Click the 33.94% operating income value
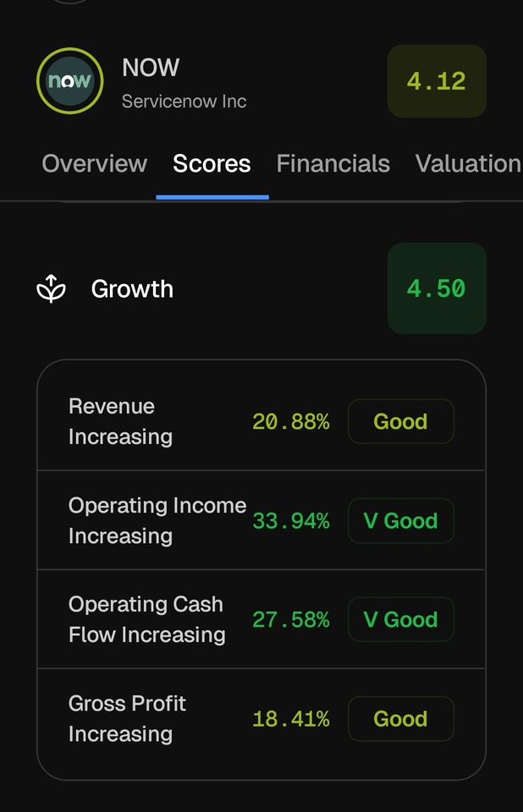 tap(290, 521)
